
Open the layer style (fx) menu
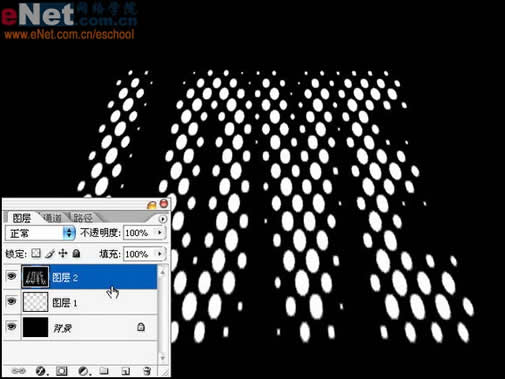(x=41, y=371)
